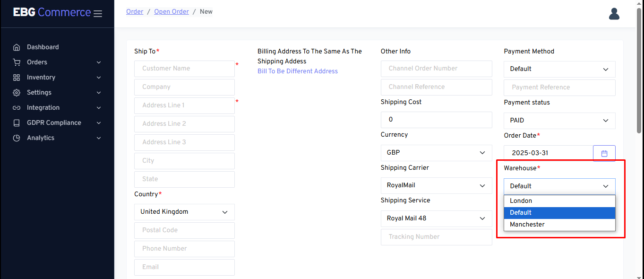Click Bill To Be Different Address link

(298, 71)
